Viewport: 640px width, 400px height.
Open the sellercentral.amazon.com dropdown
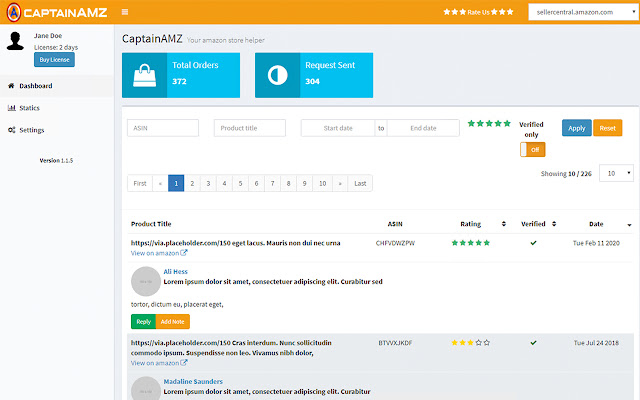click(580, 12)
